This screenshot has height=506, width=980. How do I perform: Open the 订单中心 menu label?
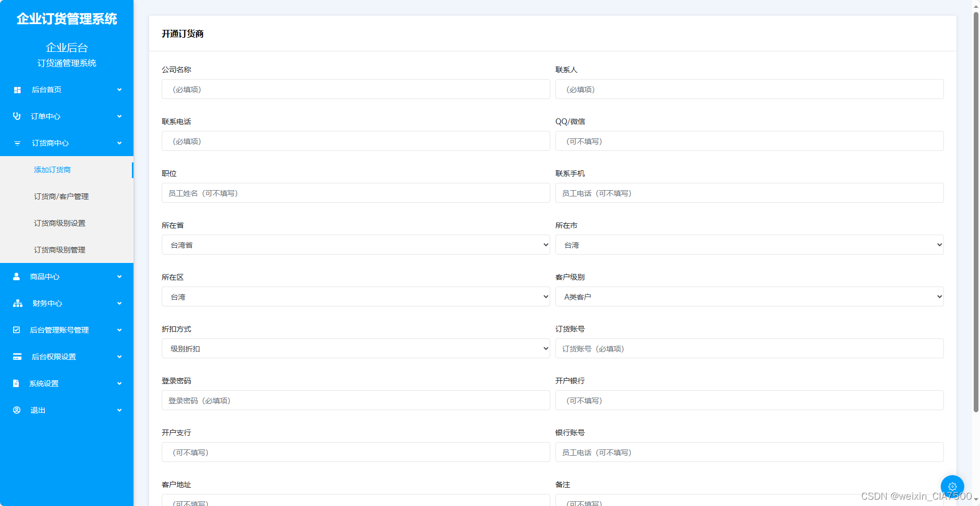tap(46, 116)
